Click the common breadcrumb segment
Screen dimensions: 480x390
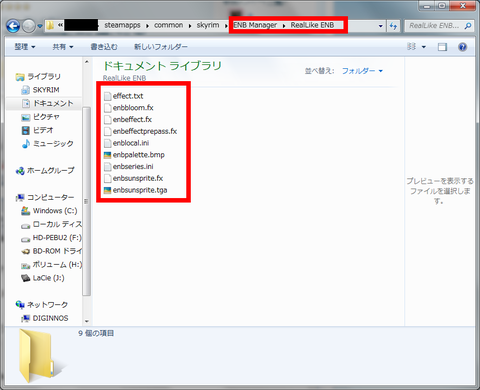point(168,25)
